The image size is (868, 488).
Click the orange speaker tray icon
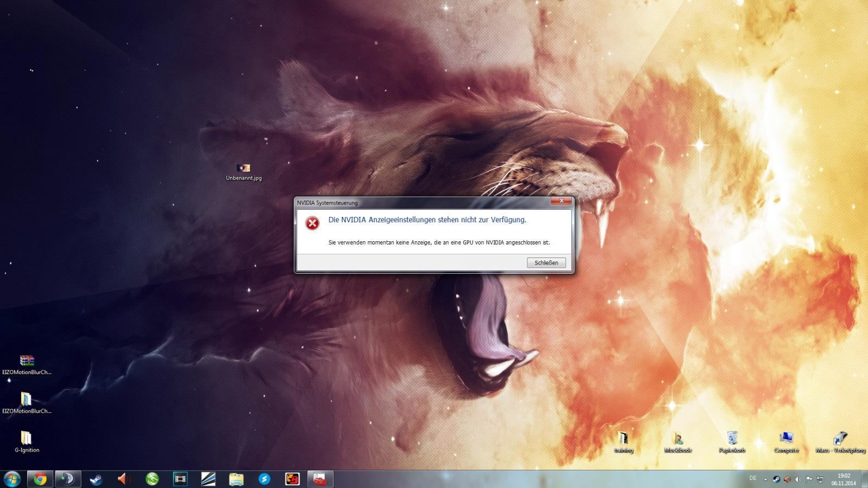(787, 479)
